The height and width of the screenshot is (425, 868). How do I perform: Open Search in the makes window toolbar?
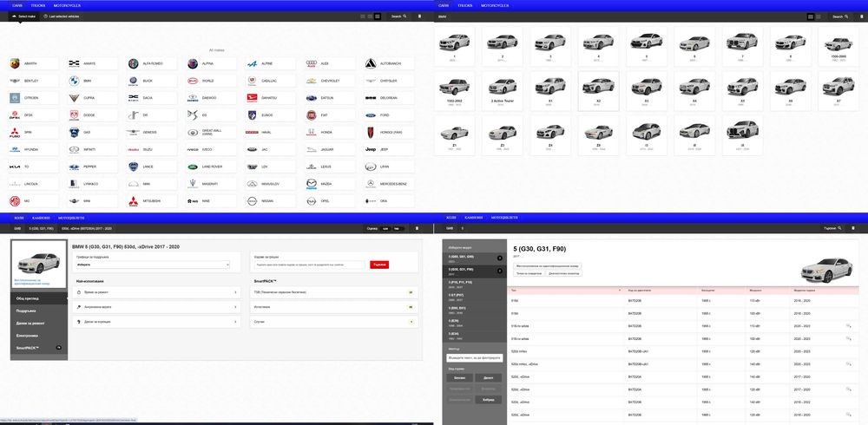click(398, 16)
